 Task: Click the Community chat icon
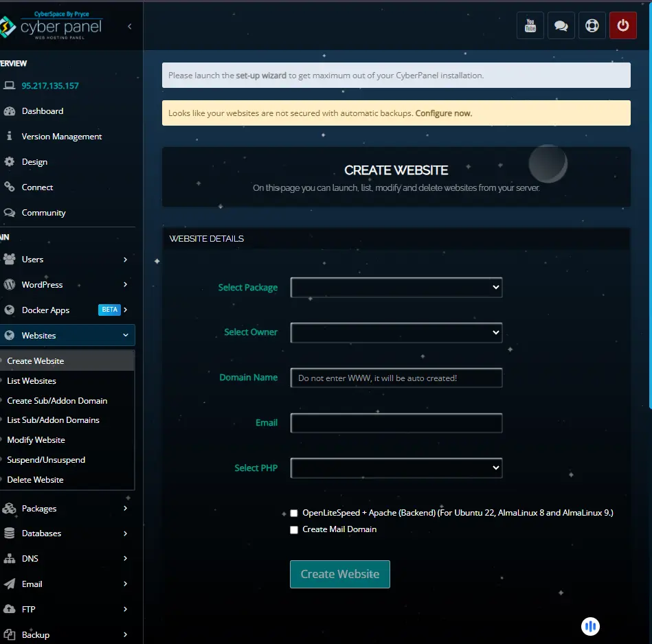(9, 212)
